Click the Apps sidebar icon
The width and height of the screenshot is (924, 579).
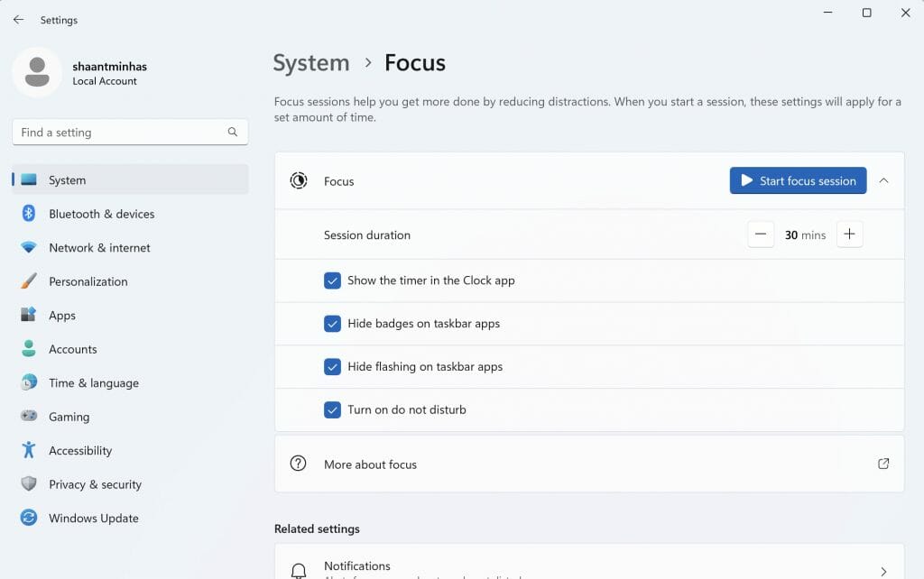[28, 315]
